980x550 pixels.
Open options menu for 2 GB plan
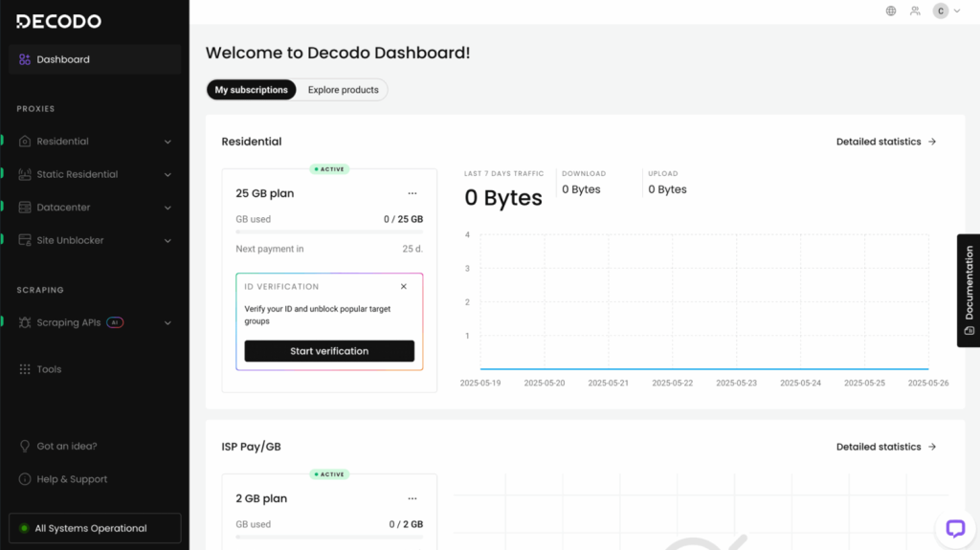pos(412,498)
